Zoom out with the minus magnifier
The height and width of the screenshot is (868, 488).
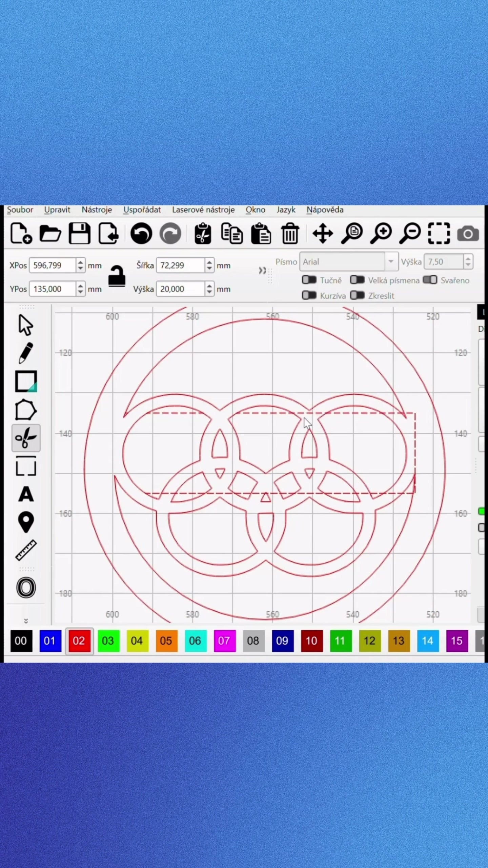(x=410, y=233)
